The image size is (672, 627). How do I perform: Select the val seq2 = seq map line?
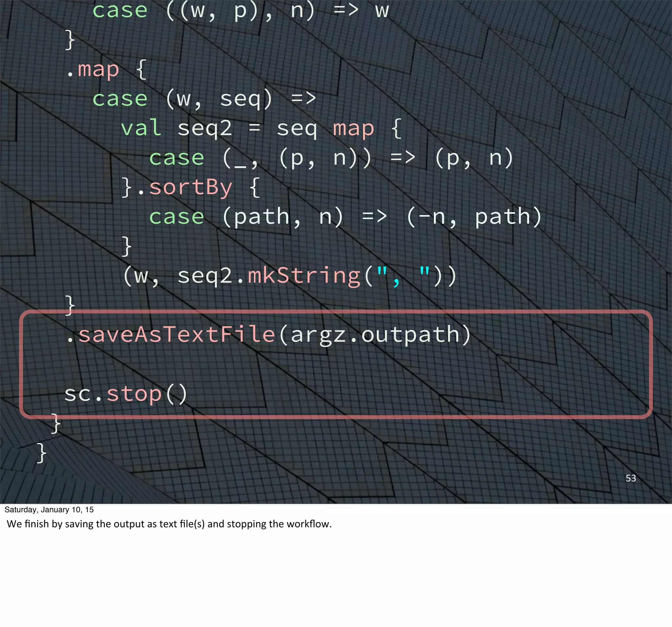(262, 129)
